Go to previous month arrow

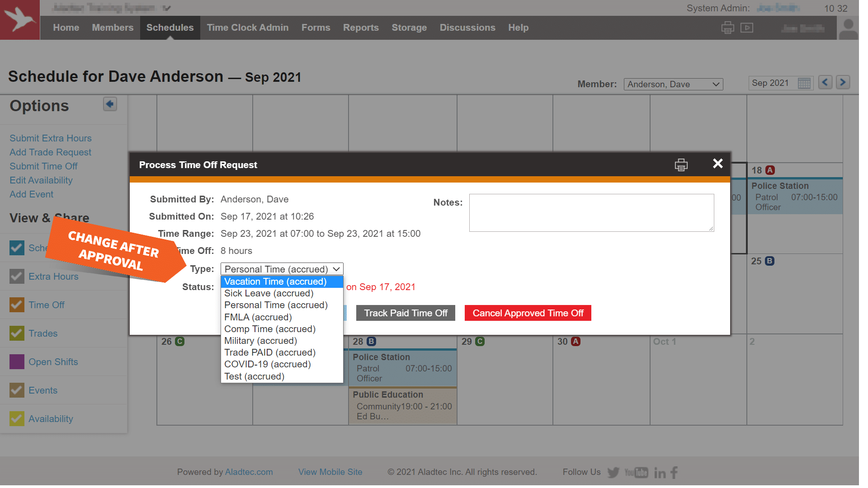point(825,82)
